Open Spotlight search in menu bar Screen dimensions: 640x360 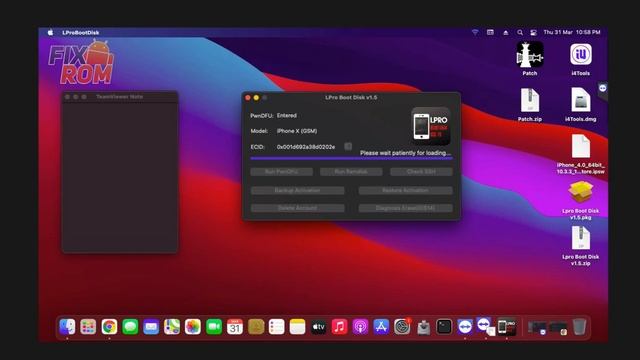point(520,32)
